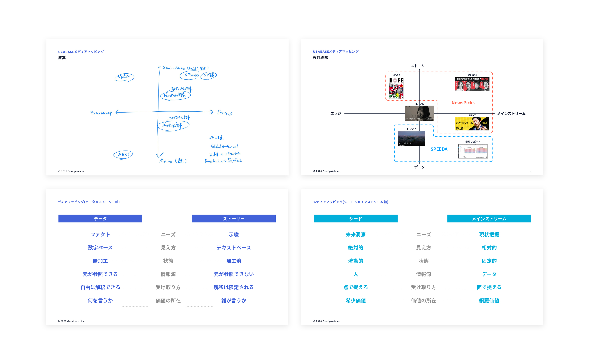Click the 自由に解釈できる text
The height and width of the screenshot is (364, 589).
[100, 287]
